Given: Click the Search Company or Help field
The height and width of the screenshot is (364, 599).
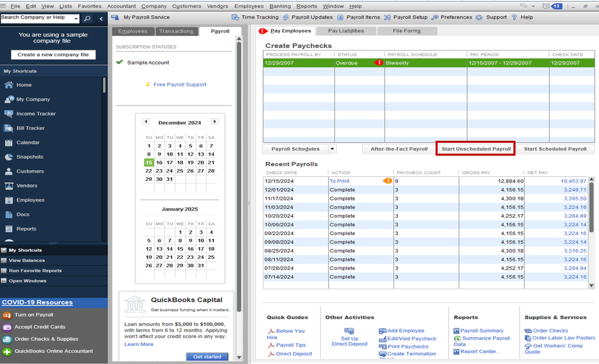Looking at the screenshot, I should pos(37,18).
